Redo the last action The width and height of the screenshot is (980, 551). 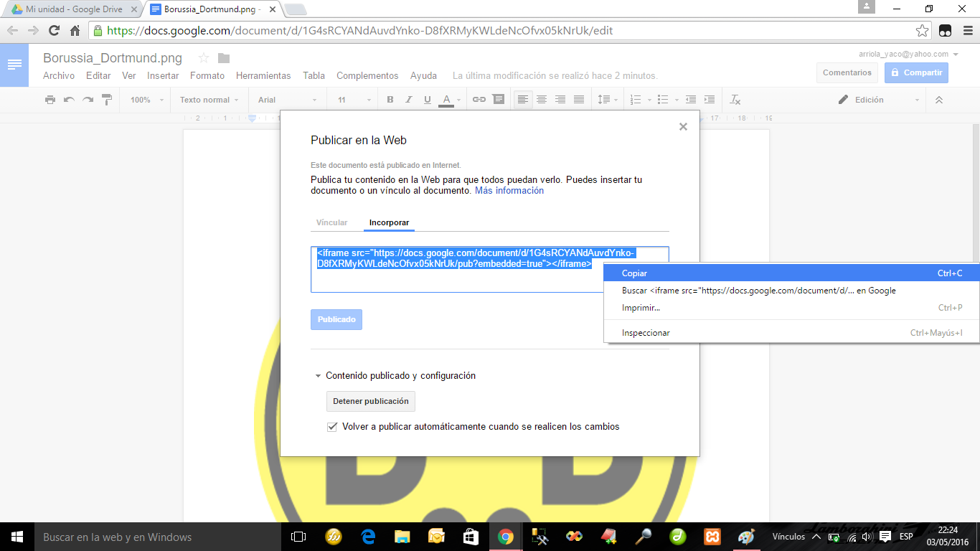tap(88, 100)
